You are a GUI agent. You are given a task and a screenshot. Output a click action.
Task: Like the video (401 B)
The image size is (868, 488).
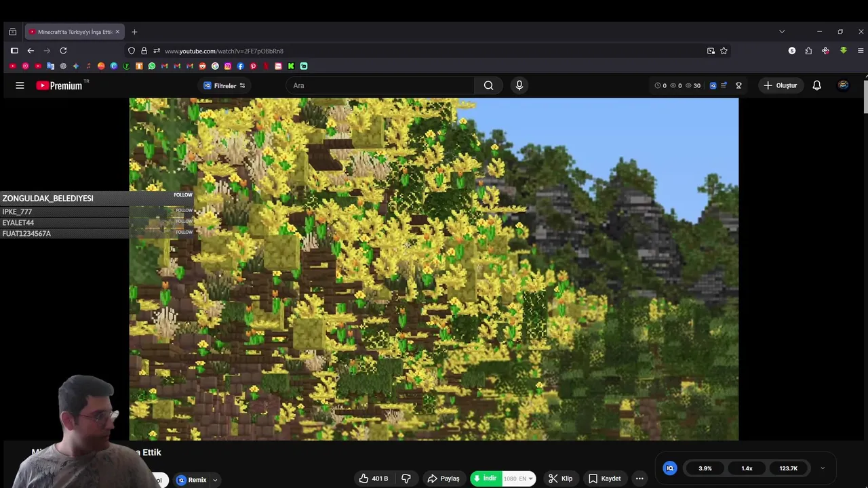tap(374, 479)
